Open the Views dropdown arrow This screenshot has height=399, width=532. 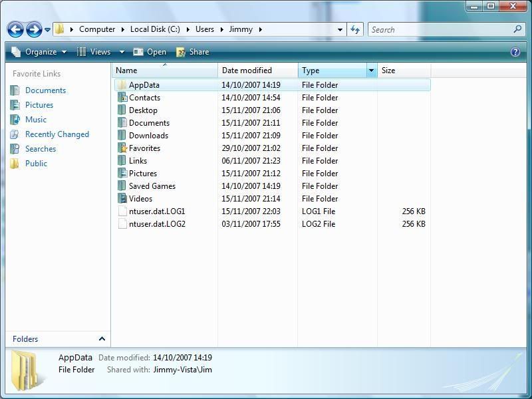(122, 53)
